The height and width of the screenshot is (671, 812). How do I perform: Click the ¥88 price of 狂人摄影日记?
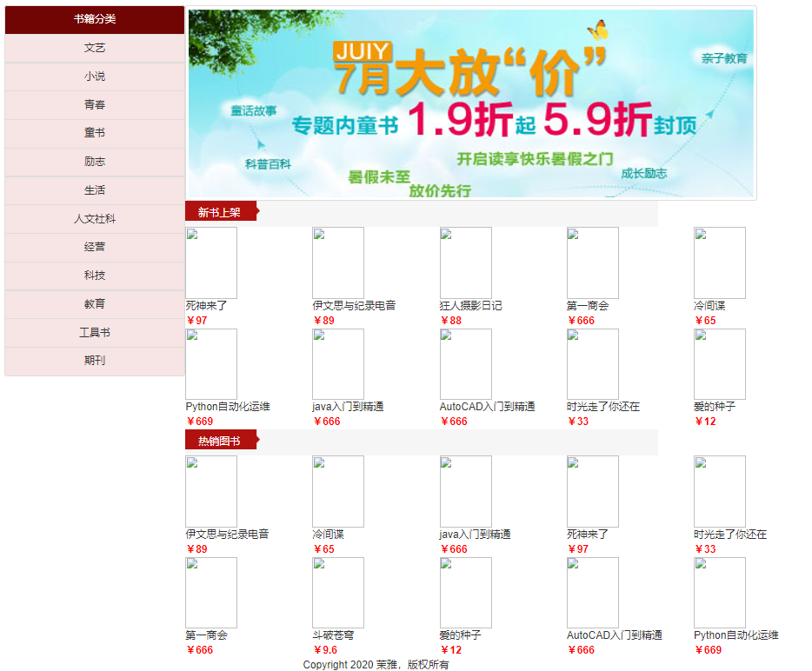click(451, 321)
